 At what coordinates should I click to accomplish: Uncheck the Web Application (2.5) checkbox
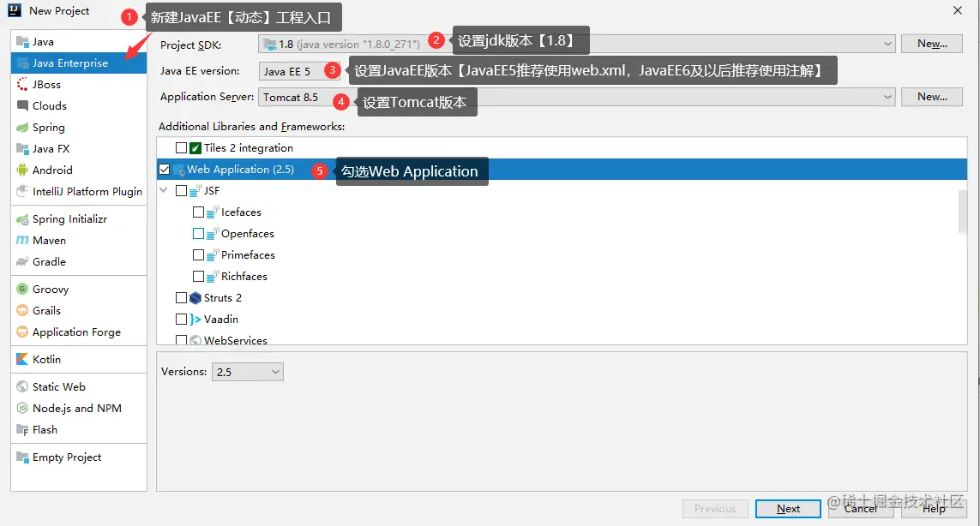tap(165, 170)
